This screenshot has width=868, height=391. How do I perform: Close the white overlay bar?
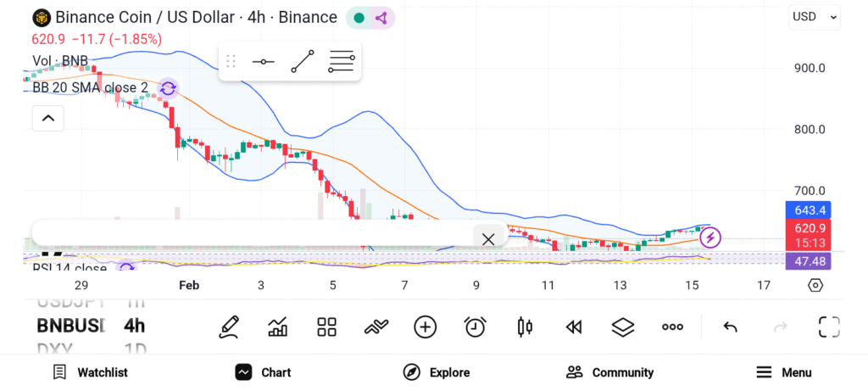tap(488, 238)
